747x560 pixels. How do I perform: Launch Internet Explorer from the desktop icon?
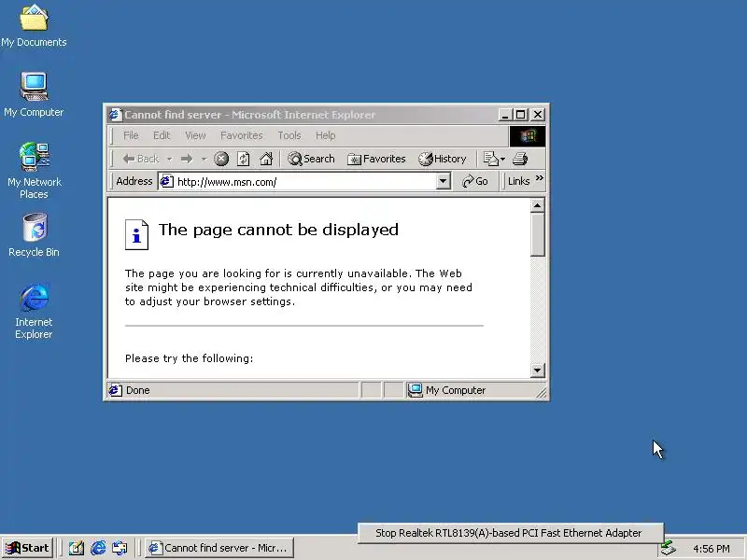(x=34, y=312)
